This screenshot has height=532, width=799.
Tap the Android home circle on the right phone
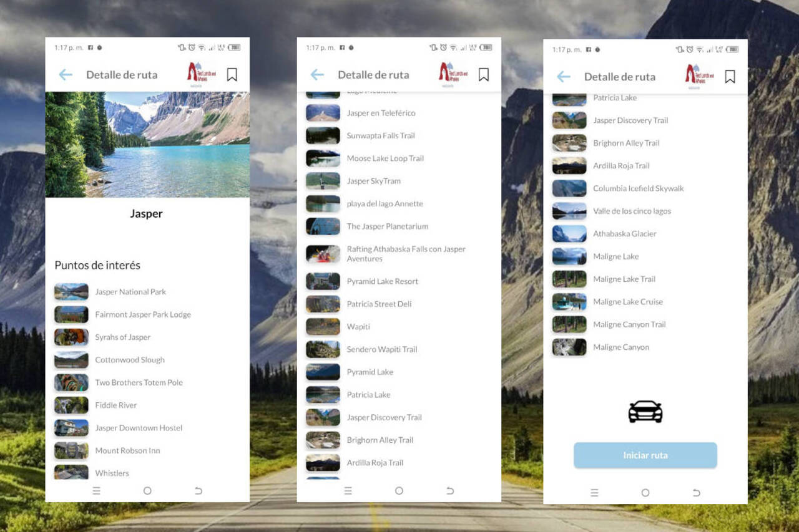pyautogui.click(x=645, y=493)
